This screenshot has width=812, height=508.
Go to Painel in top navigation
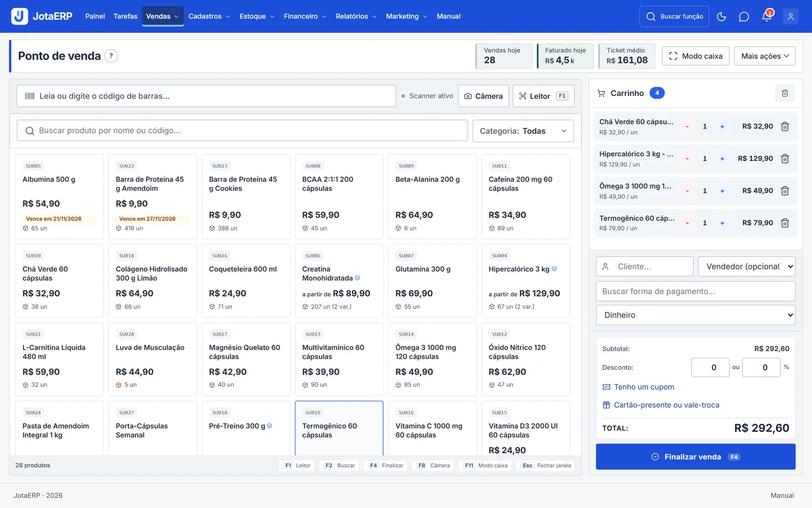95,16
